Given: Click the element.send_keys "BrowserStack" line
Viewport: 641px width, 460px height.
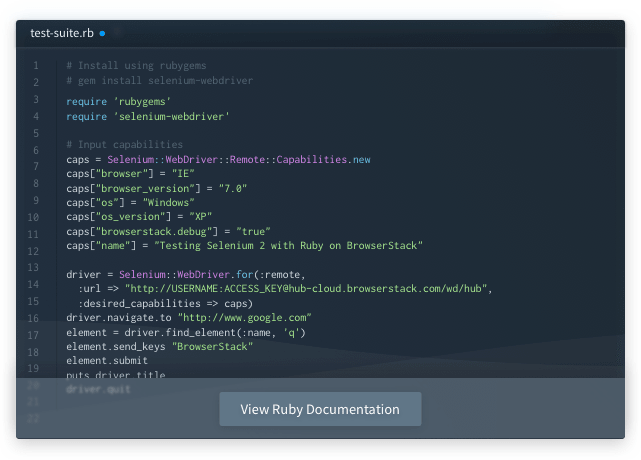Looking at the screenshot, I should (x=159, y=346).
